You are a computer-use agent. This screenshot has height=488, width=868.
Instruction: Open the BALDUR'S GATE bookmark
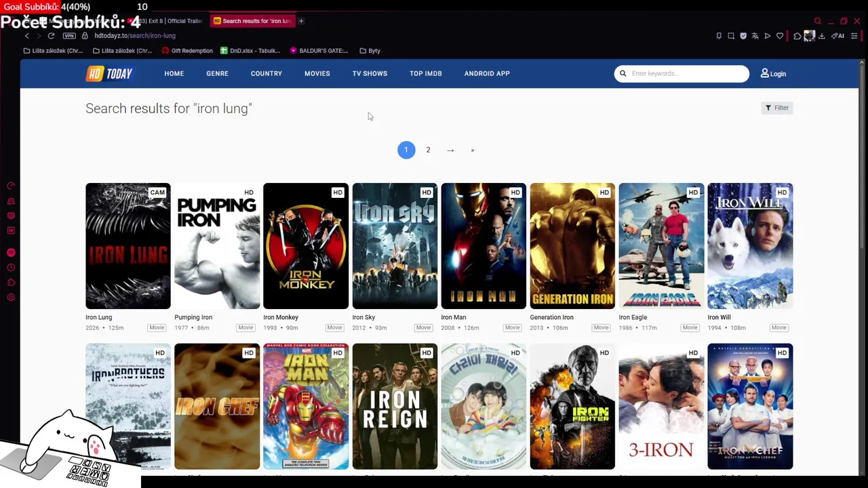click(x=319, y=51)
